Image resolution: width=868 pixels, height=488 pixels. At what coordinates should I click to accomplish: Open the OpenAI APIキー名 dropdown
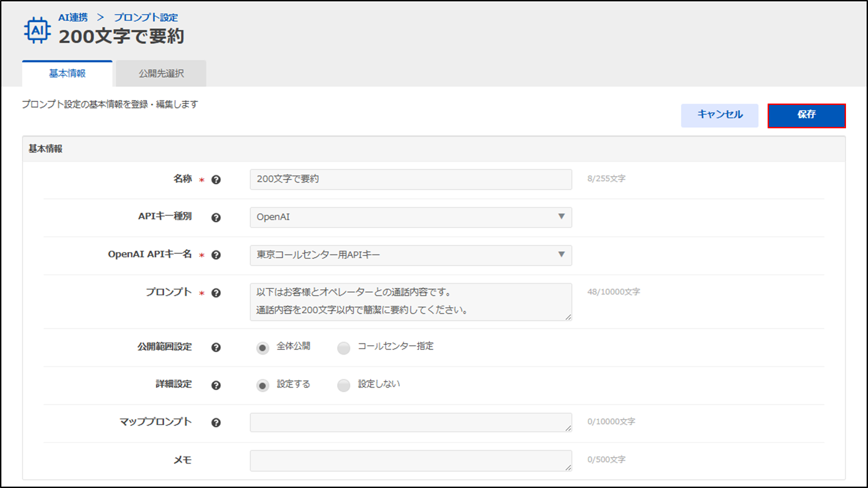[410, 255]
